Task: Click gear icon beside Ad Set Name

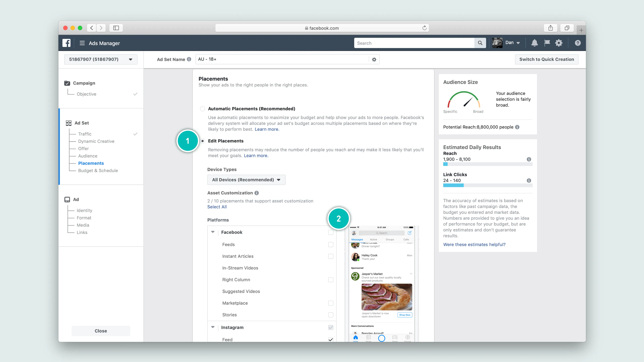Action: 374,59
